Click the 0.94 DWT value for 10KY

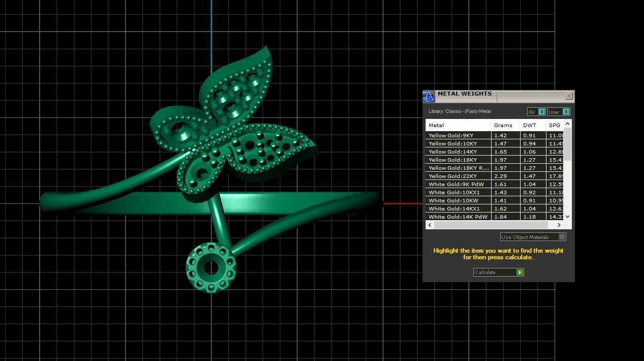529,143
